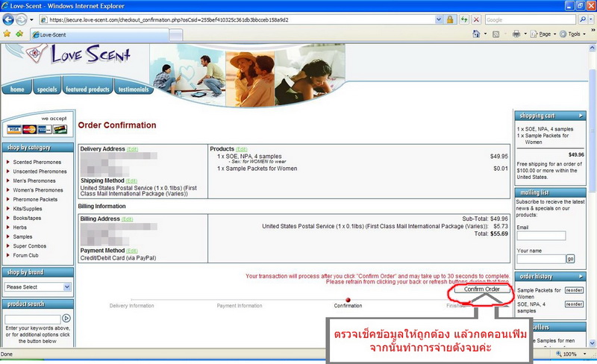This screenshot has height=364, width=597.
Task: Open Samples category link
Action: pos(22,237)
